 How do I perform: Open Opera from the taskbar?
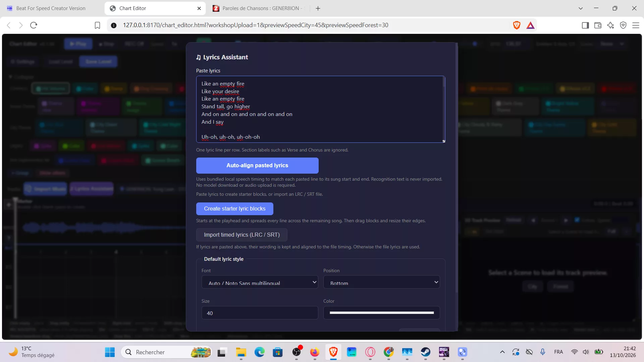click(370, 352)
